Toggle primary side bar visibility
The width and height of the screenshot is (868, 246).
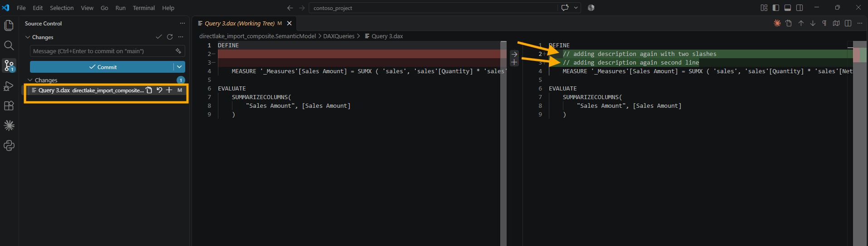(776, 8)
